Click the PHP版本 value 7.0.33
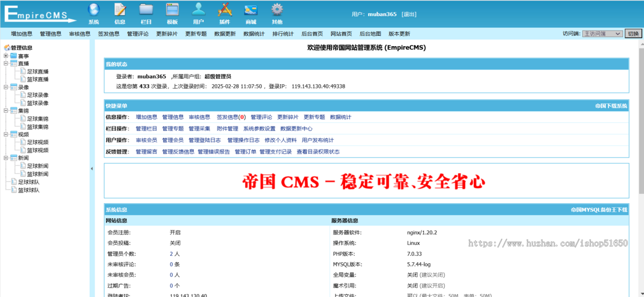This screenshot has width=644, height=297. pos(415,254)
